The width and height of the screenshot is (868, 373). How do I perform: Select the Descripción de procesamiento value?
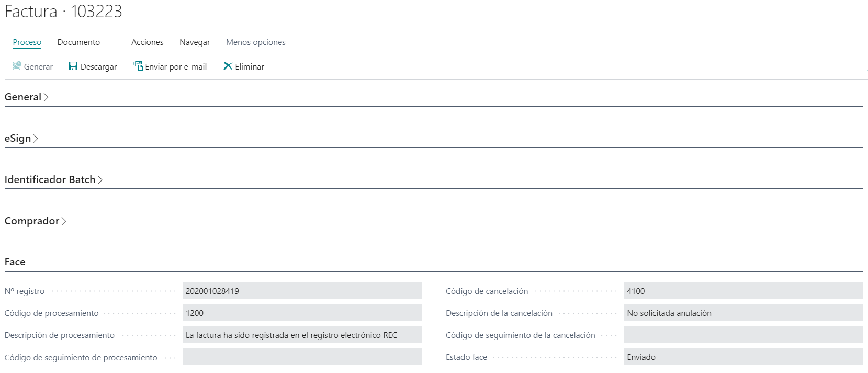coord(302,335)
